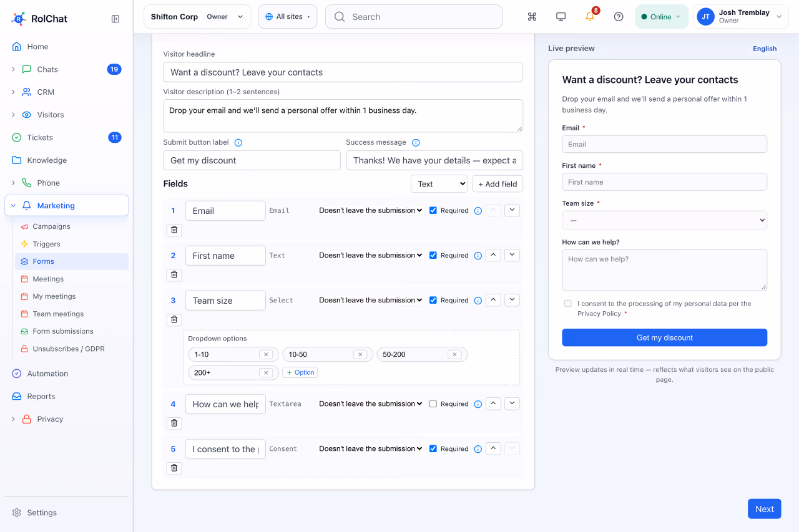799x532 pixels.
Task: Click the Visitor headline input field
Action: tap(343, 72)
